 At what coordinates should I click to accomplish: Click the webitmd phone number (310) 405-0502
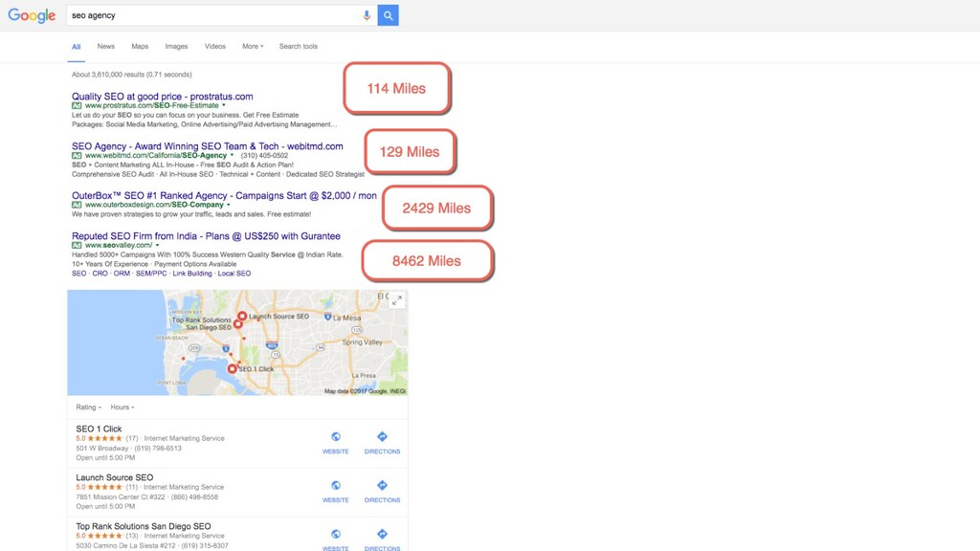coord(264,156)
